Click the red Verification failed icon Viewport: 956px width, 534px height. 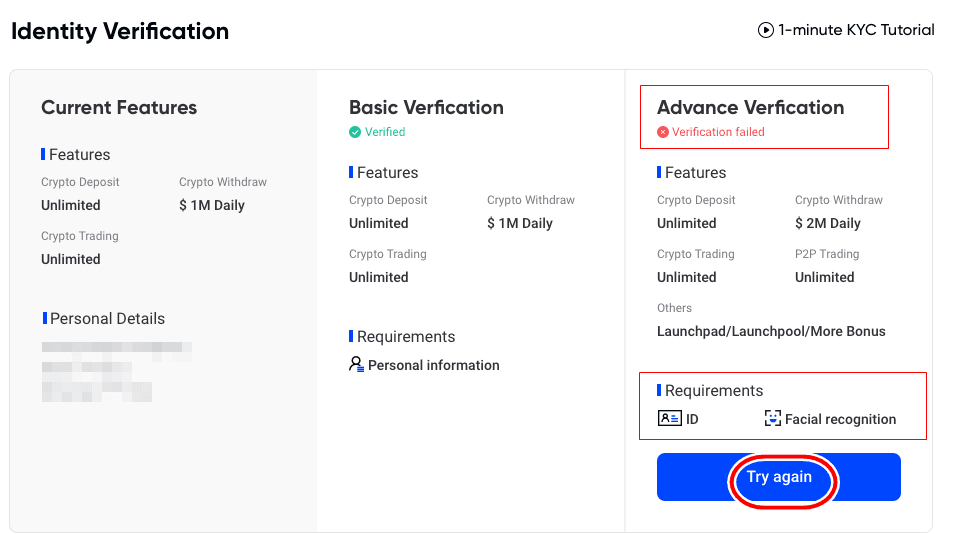(x=663, y=132)
